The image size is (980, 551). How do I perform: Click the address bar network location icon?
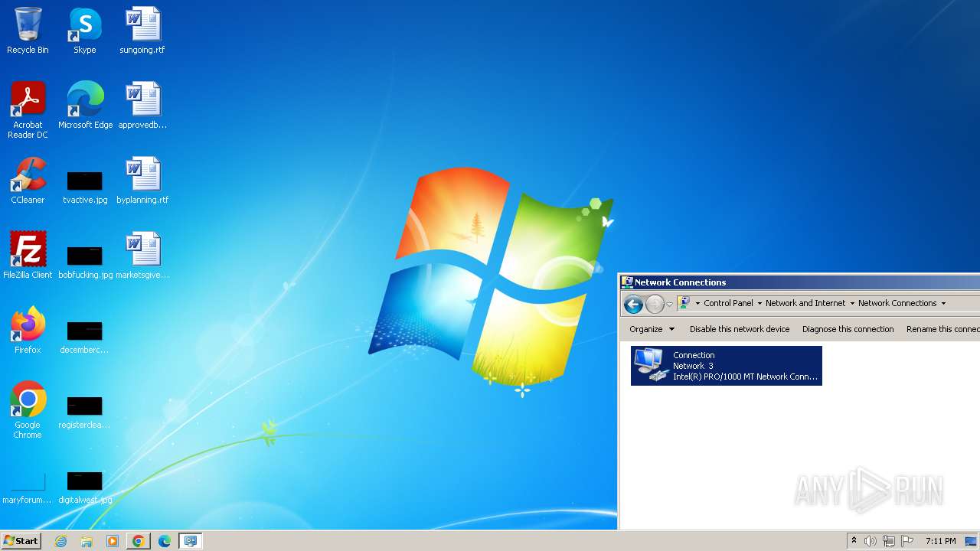[x=684, y=303]
